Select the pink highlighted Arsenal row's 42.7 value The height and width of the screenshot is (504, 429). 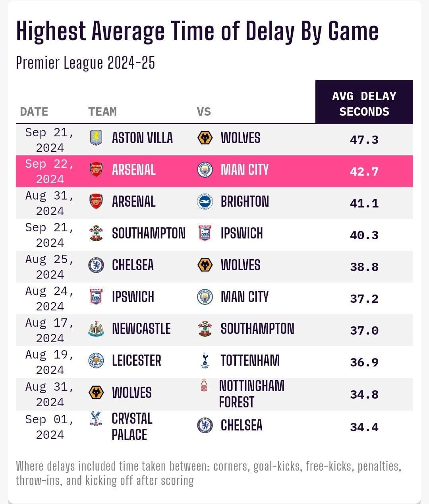364,171
